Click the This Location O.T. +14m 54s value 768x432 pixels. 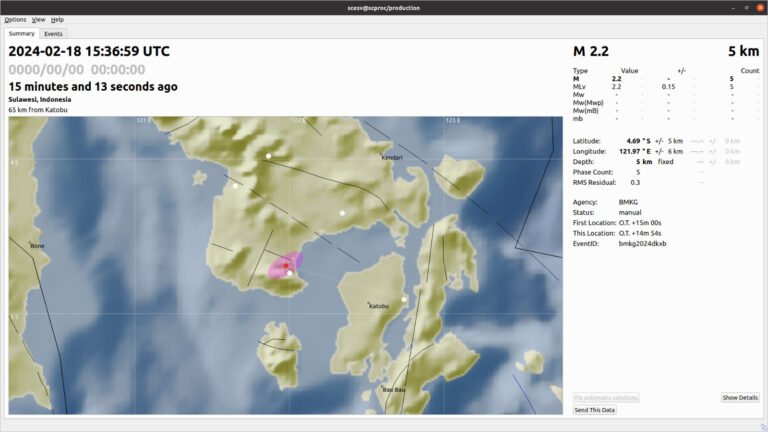[640, 233]
